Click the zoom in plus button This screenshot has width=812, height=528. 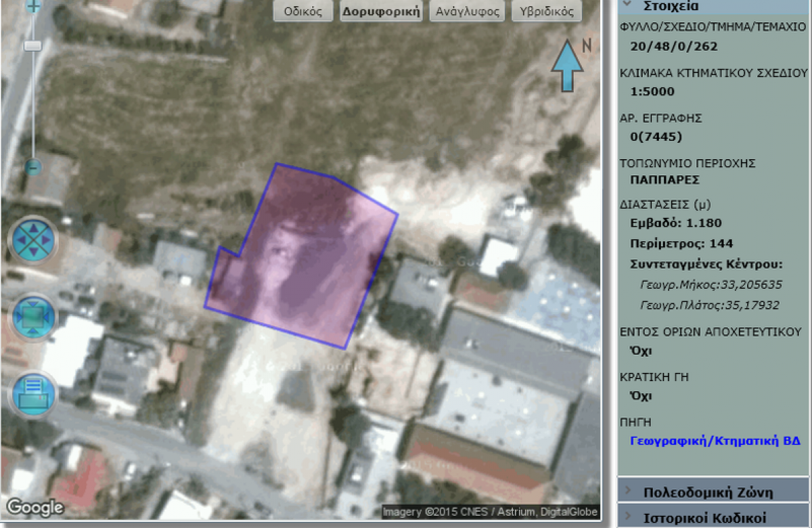(x=32, y=7)
